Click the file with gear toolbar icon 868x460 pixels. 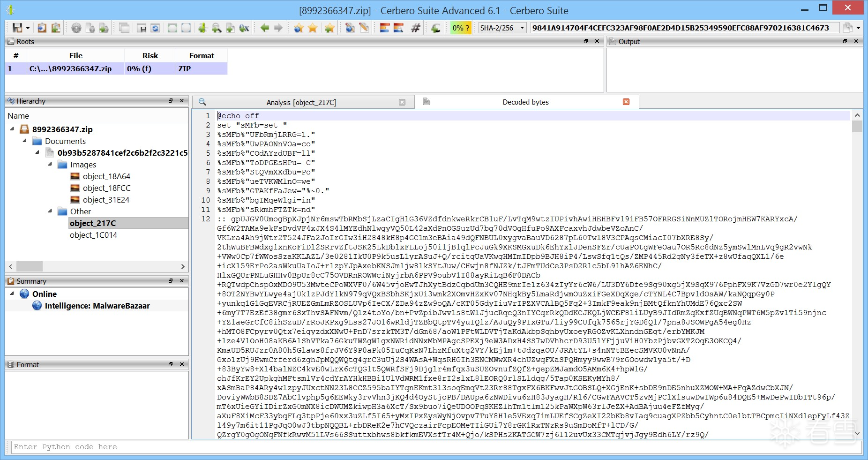click(90, 28)
